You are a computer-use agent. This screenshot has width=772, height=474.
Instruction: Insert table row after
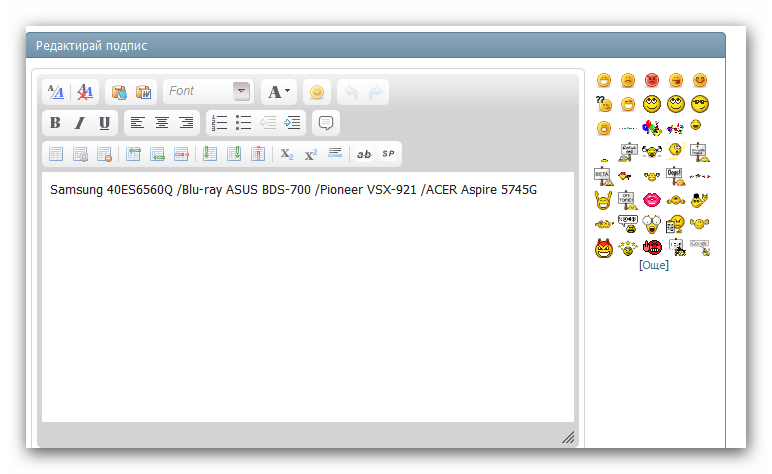coord(157,154)
